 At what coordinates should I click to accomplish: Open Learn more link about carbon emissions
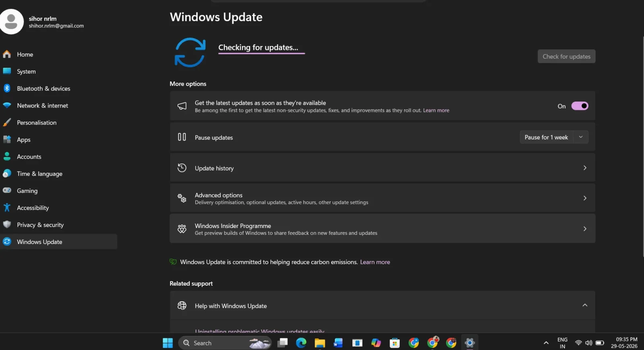[375, 262]
